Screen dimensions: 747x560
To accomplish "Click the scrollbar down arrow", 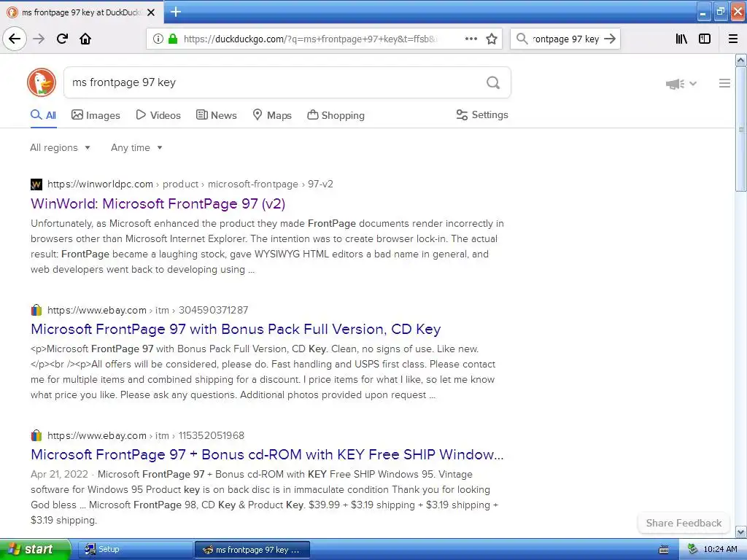I will coord(741,532).
